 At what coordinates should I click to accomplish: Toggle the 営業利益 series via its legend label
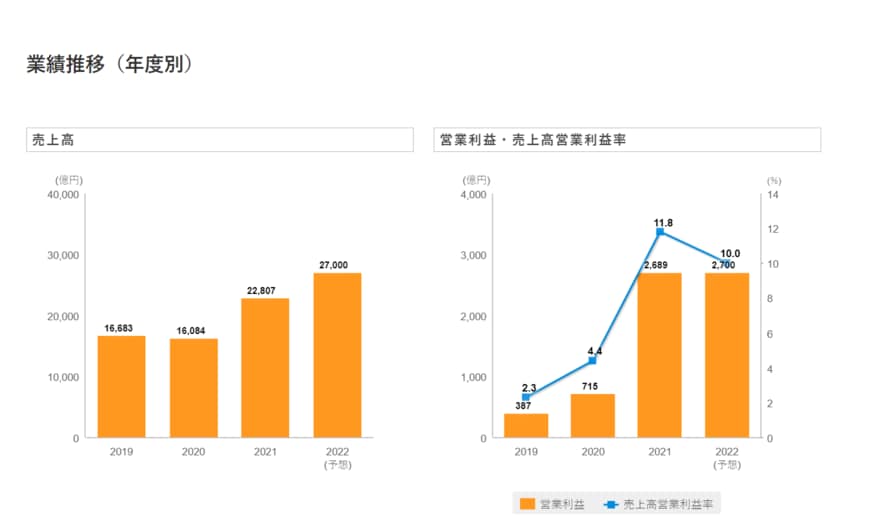pos(563,504)
